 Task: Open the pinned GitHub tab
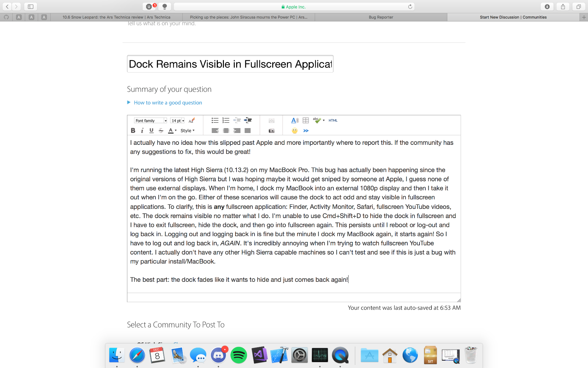pos(6,17)
